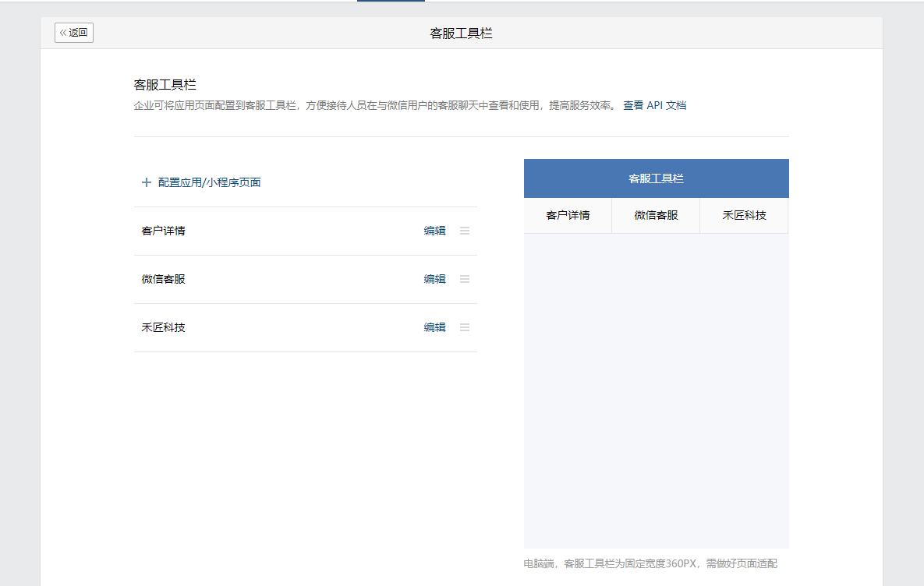This screenshot has height=586, width=924.
Task: Edit the 微信客服 entry
Action: pyautogui.click(x=434, y=279)
